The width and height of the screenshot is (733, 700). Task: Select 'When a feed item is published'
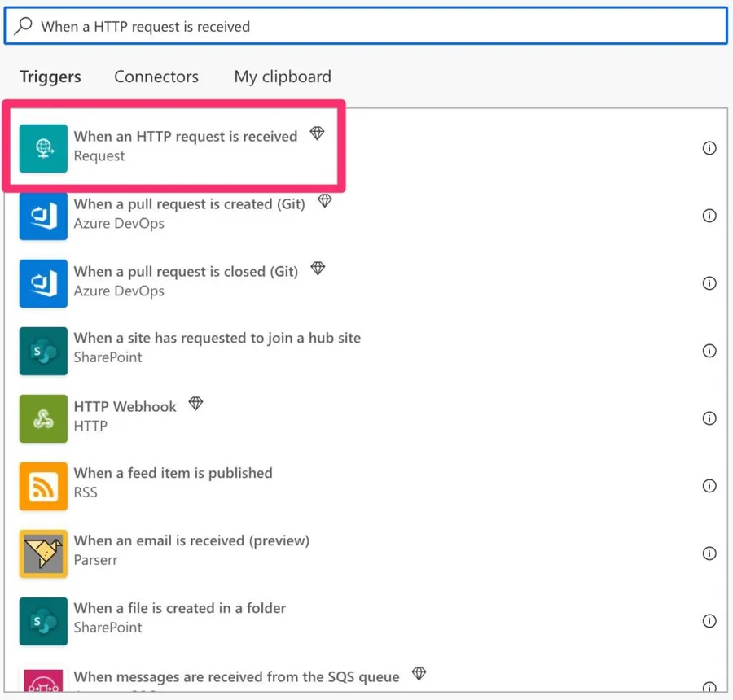173,473
